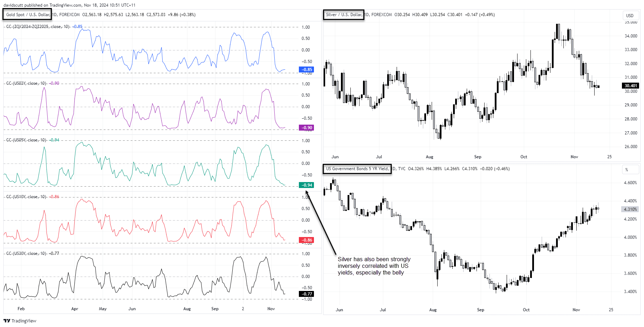644x327 pixels.
Task: Click the May label on gold time axis
Action: [x=103, y=309]
